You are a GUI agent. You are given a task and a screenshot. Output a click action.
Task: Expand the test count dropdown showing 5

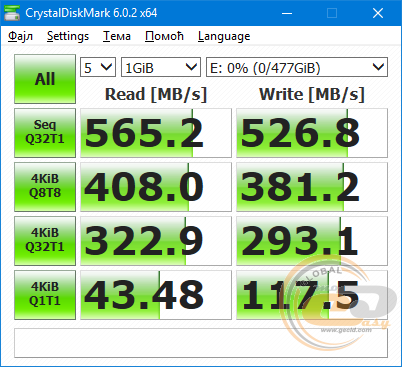pos(98,67)
